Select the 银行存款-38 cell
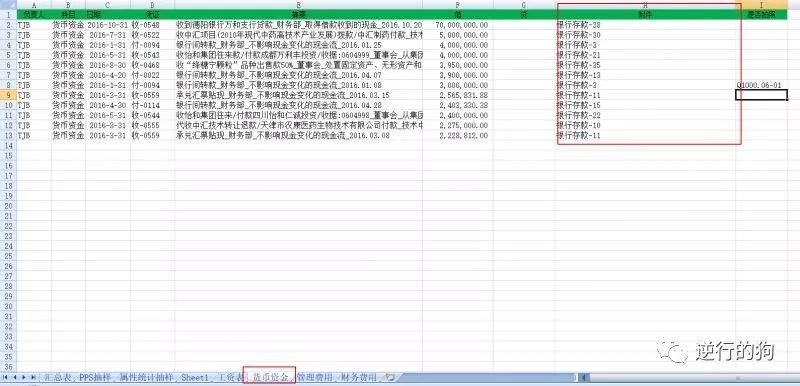Image resolution: width=800 pixels, height=386 pixels. pos(645,24)
